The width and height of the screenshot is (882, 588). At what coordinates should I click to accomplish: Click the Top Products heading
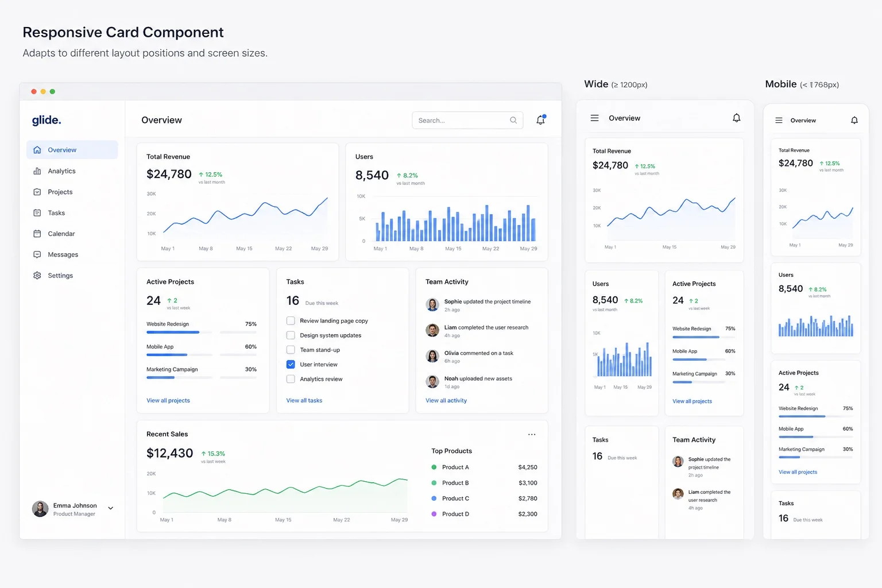point(452,451)
